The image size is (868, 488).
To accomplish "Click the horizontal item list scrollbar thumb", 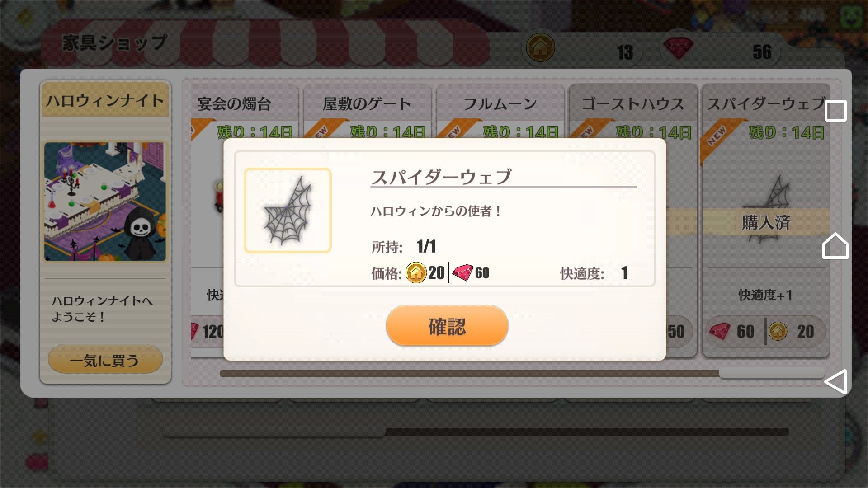I will click(x=771, y=373).
